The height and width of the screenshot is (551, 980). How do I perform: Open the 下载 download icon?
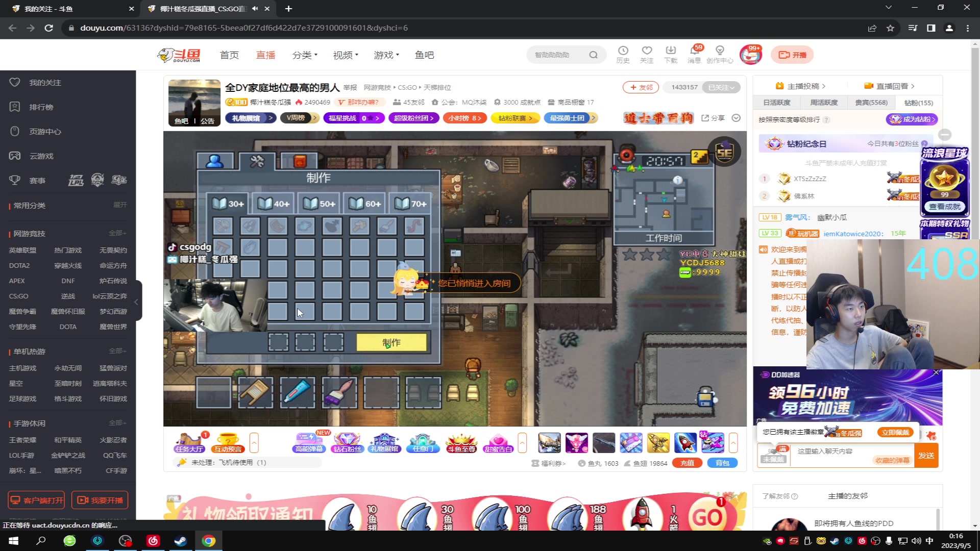click(671, 54)
